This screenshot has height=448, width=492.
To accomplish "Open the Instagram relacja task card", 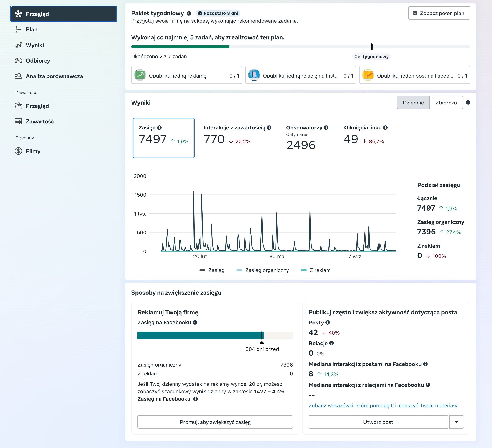I will 300,75.
